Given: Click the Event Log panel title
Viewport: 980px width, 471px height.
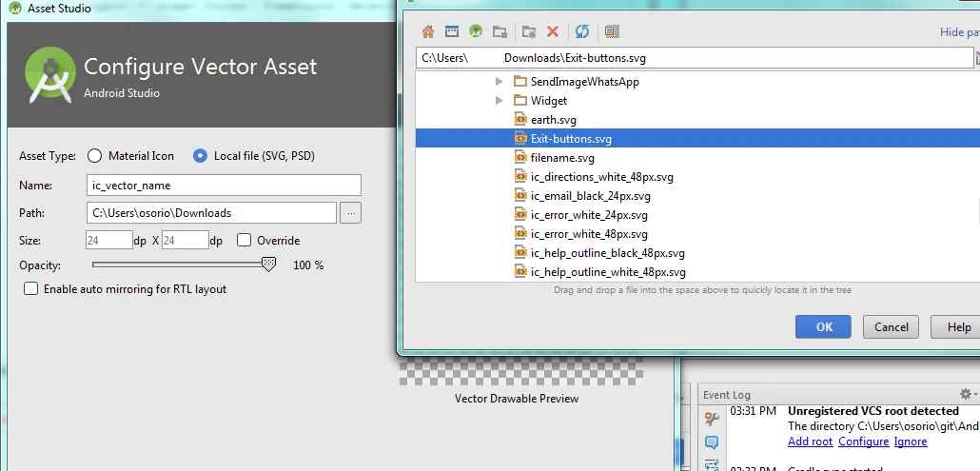Looking at the screenshot, I should click(726, 394).
